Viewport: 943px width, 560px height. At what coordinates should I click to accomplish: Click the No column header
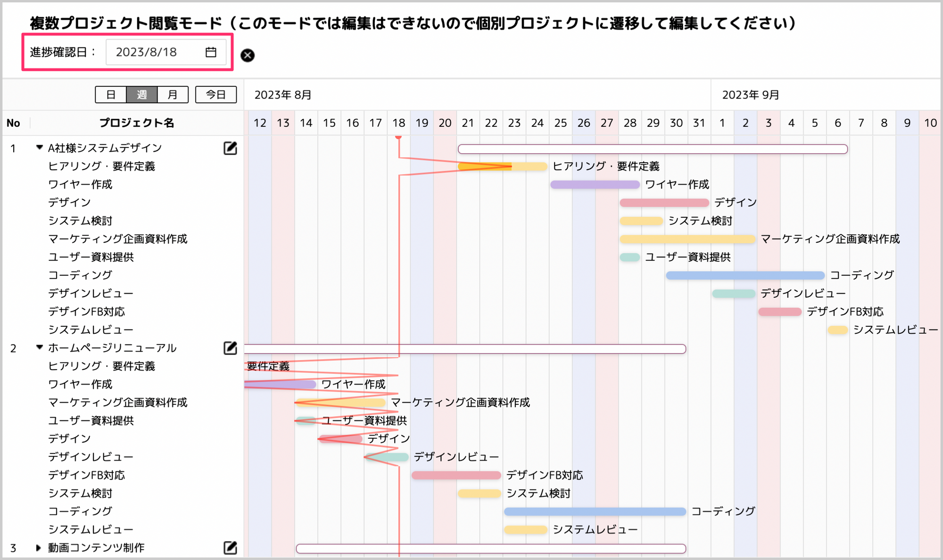[13, 123]
